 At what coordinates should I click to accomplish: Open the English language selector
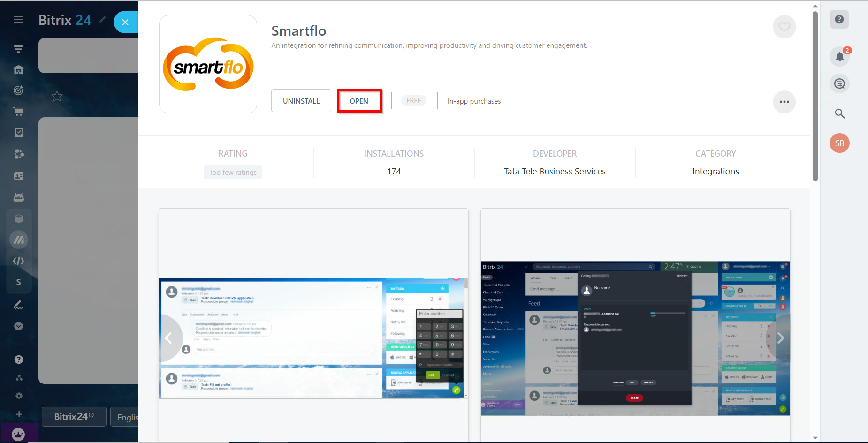pyautogui.click(x=125, y=417)
